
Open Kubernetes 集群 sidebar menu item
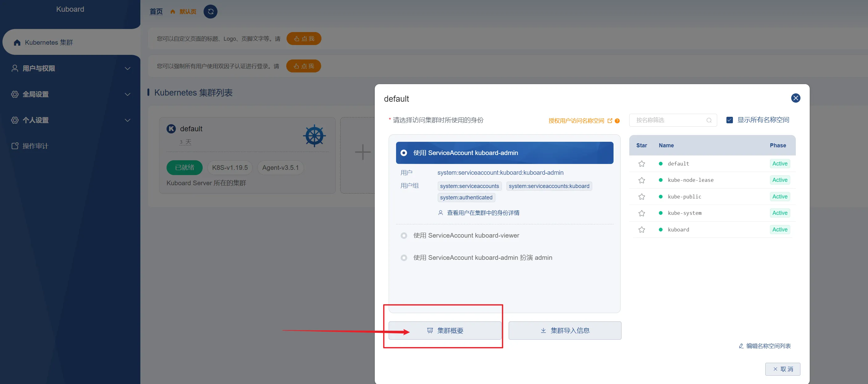[72, 43]
